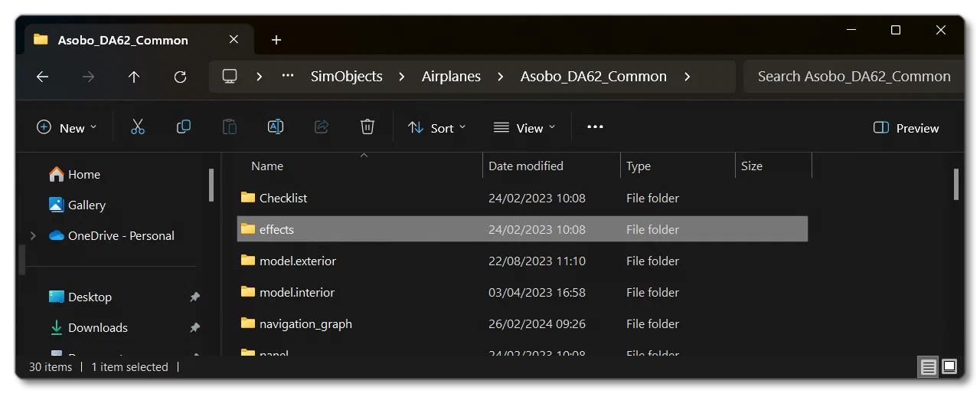This screenshot has width=980, height=394.
Task: Close the Asobo_DA62_Common tab
Action: 234,39
